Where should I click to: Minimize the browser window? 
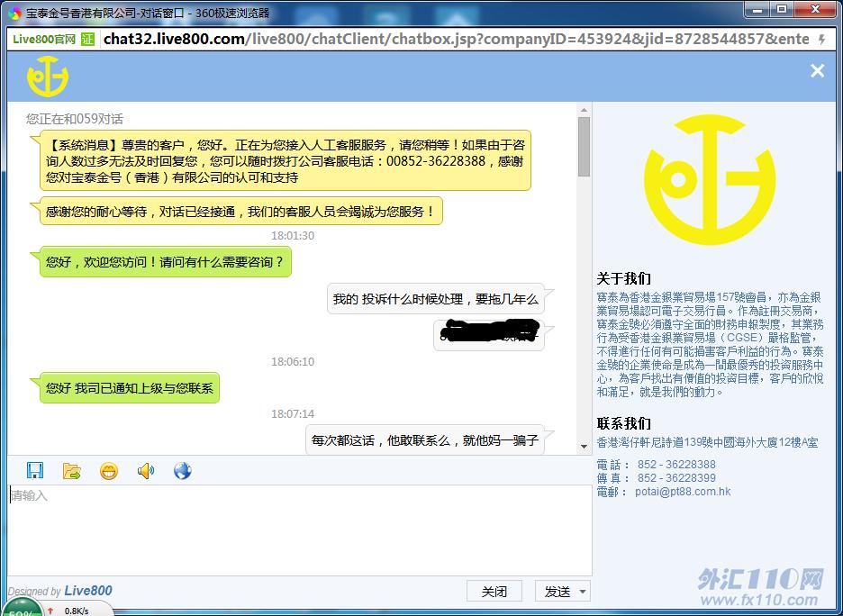(758, 10)
